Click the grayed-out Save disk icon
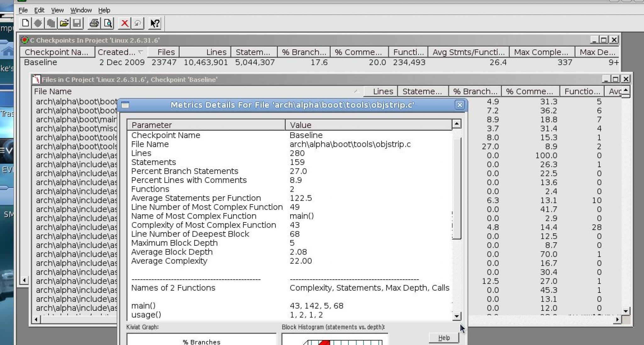The height and width of the screenshot is (345, 644). tap(77, 23)
